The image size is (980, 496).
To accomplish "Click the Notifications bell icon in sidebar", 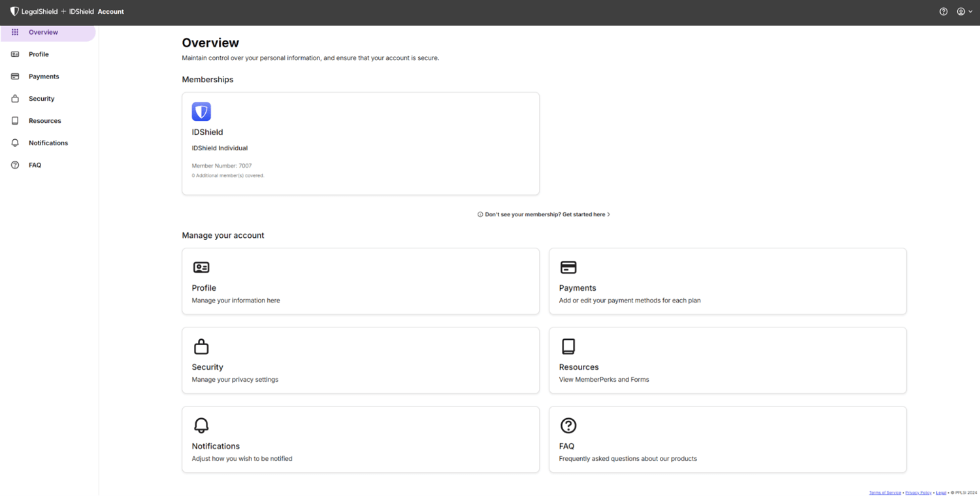I will [15, 143].
